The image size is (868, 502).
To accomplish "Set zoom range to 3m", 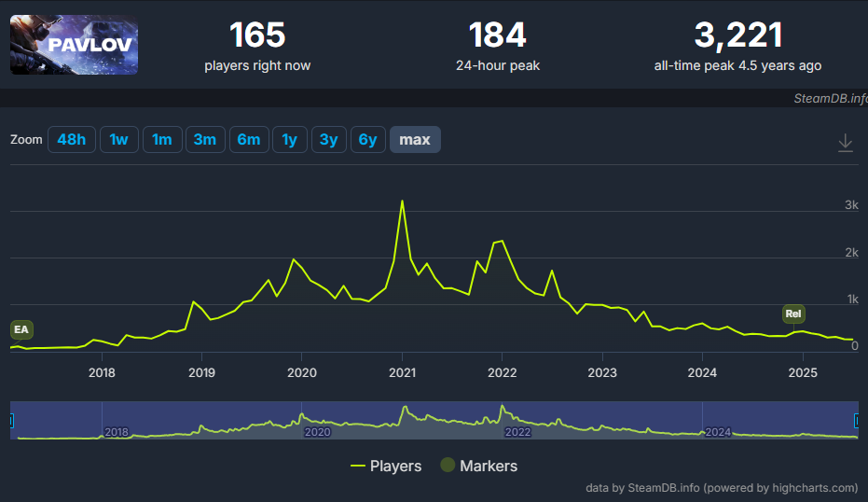I will coord(205,140).
